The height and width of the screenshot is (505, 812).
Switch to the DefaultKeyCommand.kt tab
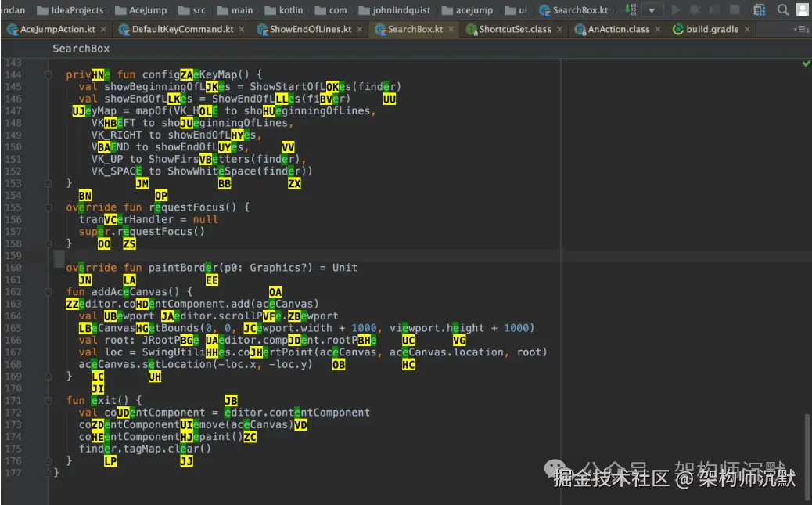tap(182, 30)
